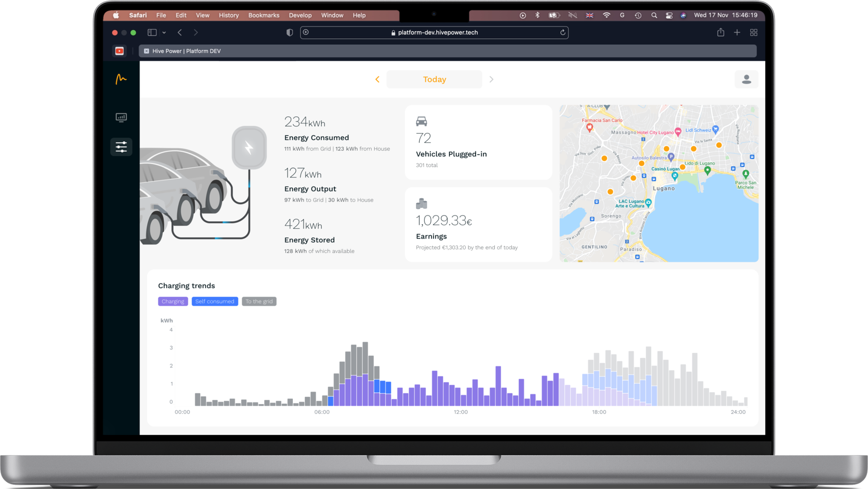
Task: Click the Bluetooth icon in the menu bar
Action: point(537,15)
